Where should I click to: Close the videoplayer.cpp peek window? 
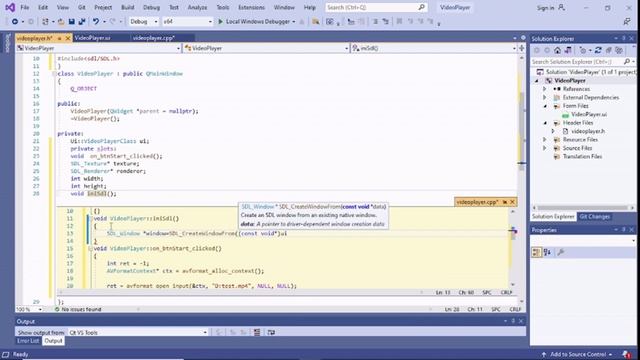[x=513, y=202]
